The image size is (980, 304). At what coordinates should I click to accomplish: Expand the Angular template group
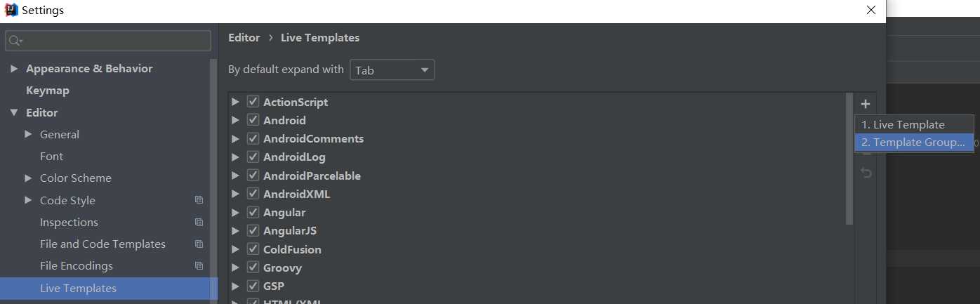[235, 212]
